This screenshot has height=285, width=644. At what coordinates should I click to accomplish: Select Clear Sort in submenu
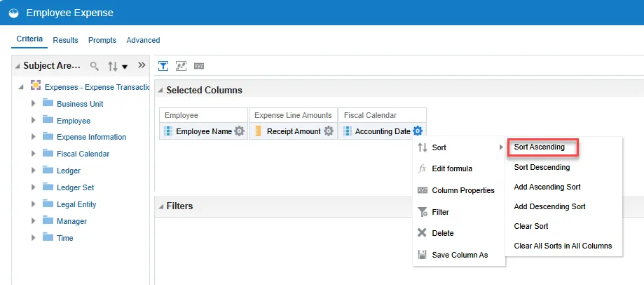point(531,226)
